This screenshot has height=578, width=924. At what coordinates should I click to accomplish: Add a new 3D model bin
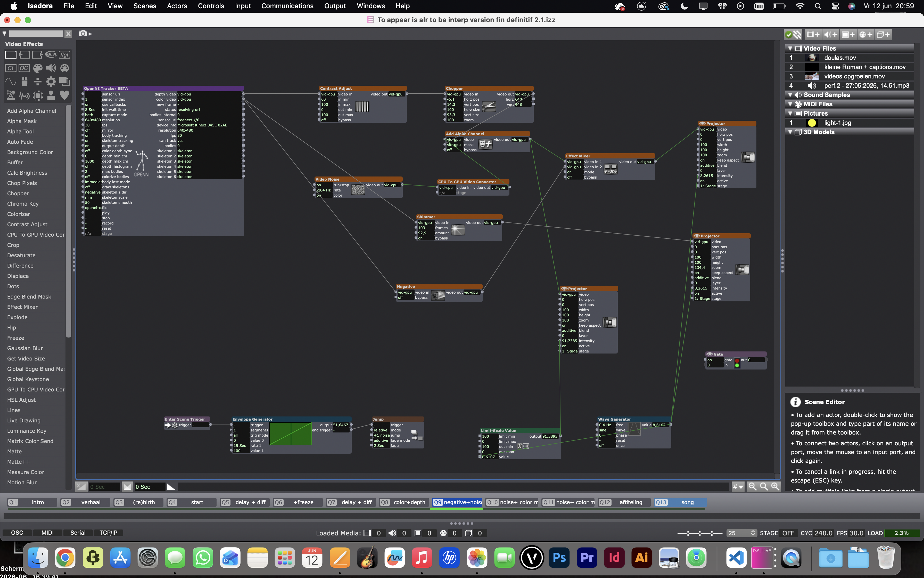tap(883, 34)
